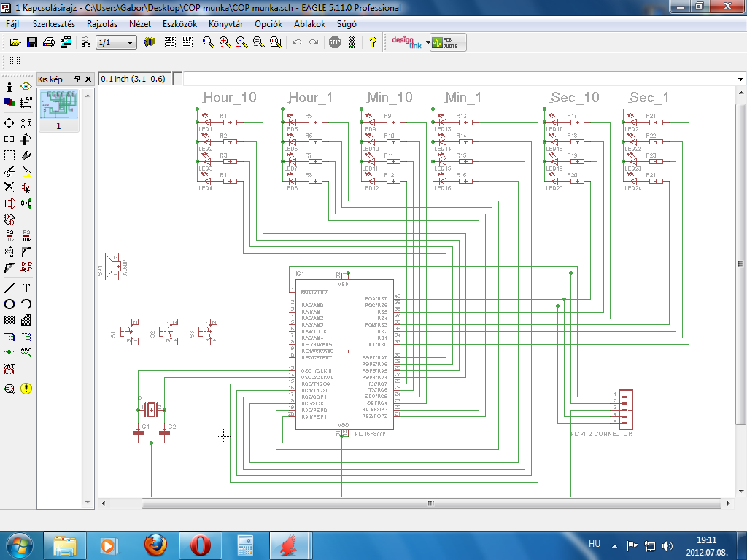Run a ULP via ULP icon
This screenshot has width=747, height=560.
(187, 42)
